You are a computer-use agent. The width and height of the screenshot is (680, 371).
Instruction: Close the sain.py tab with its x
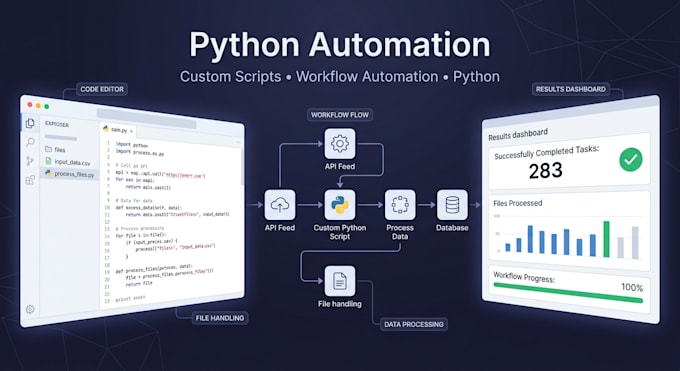(131, 131)
